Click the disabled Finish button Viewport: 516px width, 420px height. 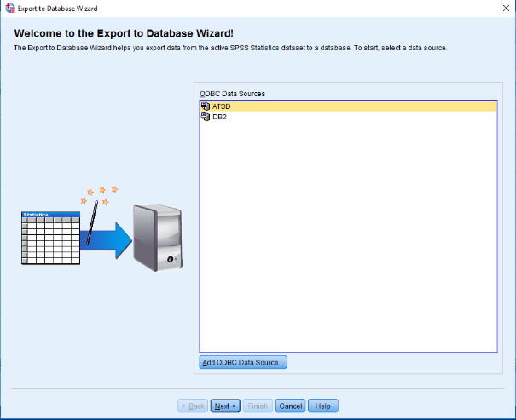[x=258, y=406]
